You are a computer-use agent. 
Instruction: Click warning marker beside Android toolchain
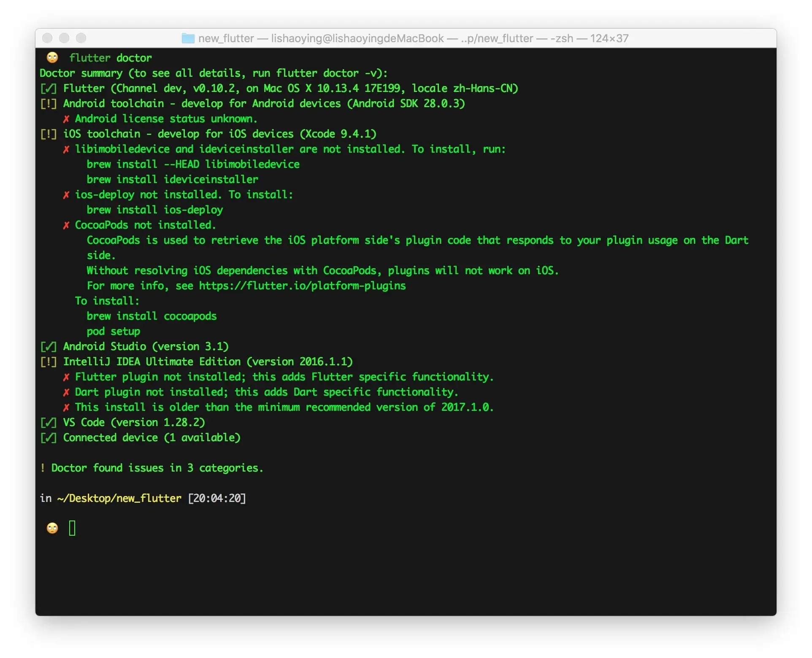49,104
